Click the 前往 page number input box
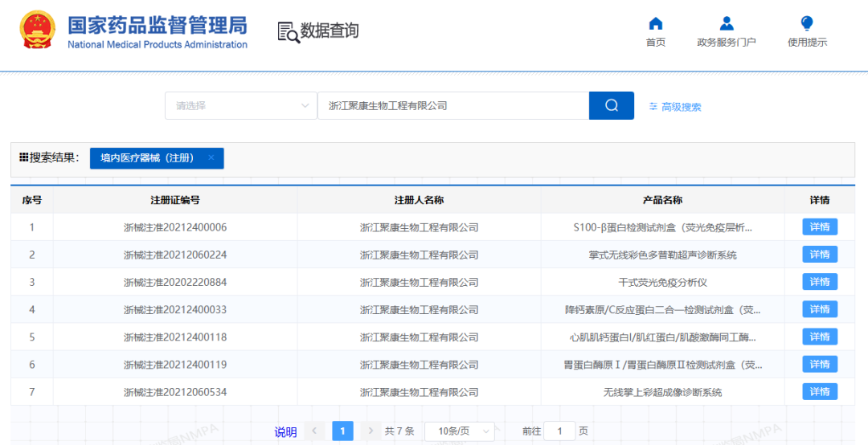 [559, 431]
